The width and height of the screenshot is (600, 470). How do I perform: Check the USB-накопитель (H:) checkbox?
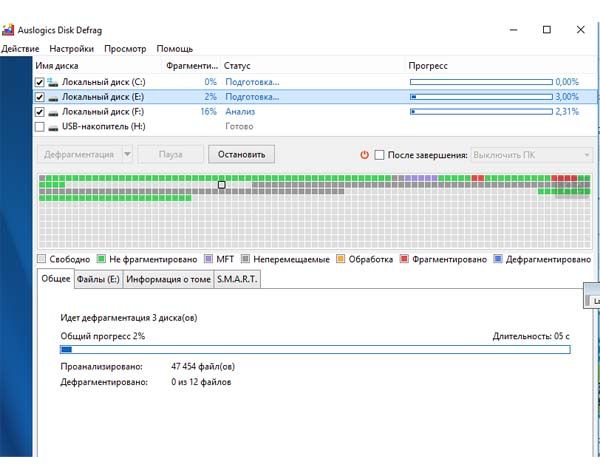(x=39, y=127)
